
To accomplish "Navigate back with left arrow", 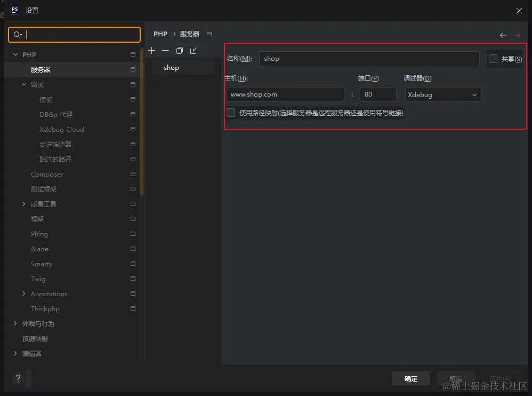I will (503, 35).
